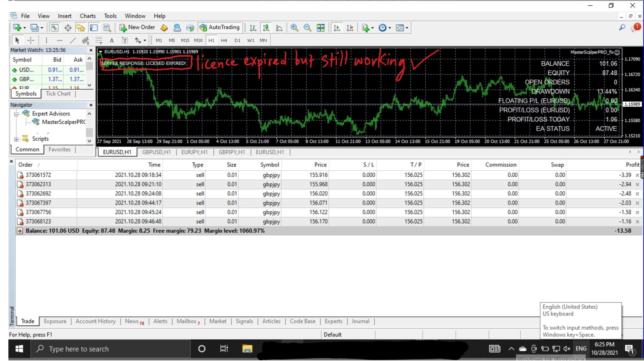Open the search magnifier in toolbar
This screenshot has width=644, height=361.
point(622,27)
